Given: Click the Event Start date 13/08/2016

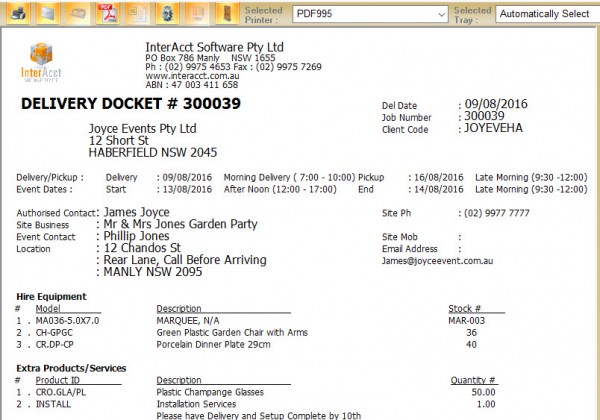Looking at the screenshot, I should pos(187,189).
